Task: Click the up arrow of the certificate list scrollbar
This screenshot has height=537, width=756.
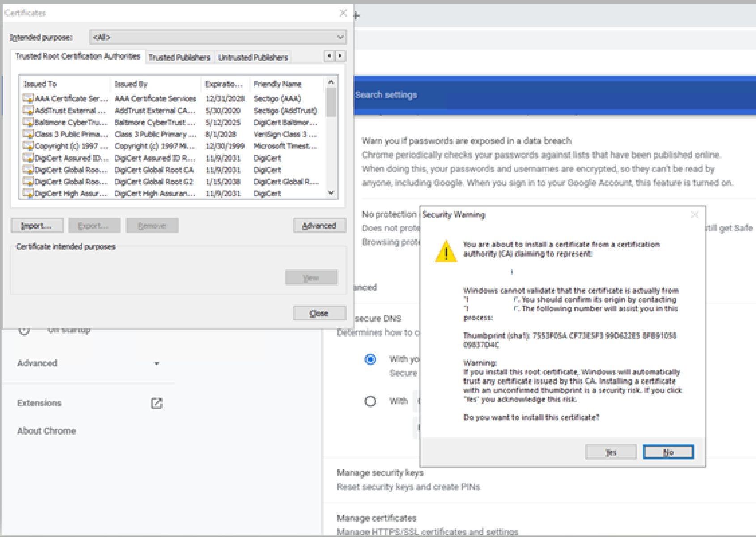Action: (331, 82)
